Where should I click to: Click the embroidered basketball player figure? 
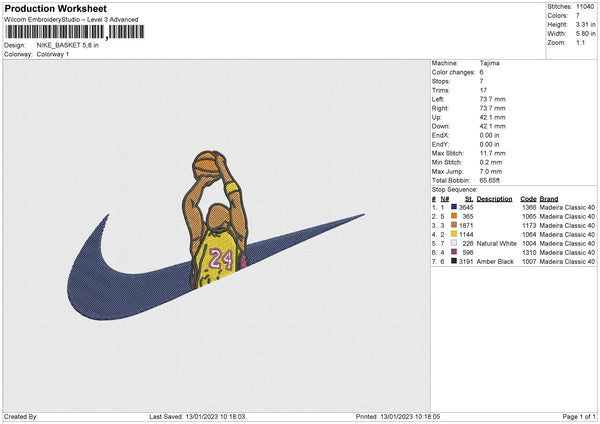click(216, 220)
